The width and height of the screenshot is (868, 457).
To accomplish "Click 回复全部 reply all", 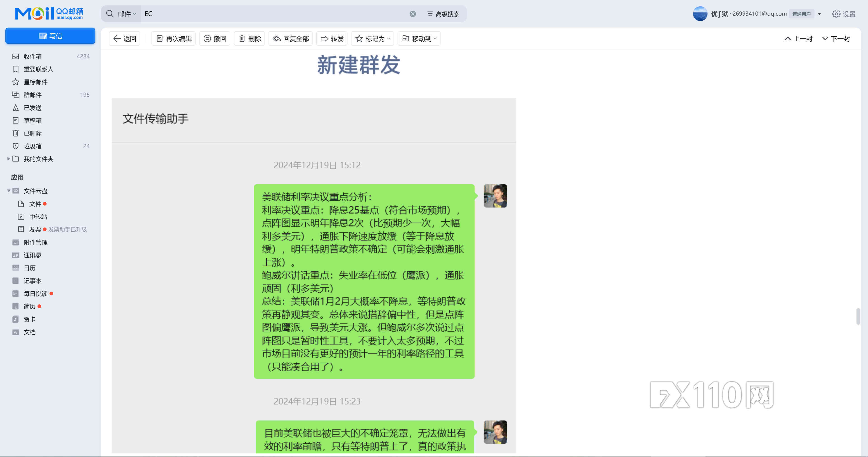I will tap(291, 39).
